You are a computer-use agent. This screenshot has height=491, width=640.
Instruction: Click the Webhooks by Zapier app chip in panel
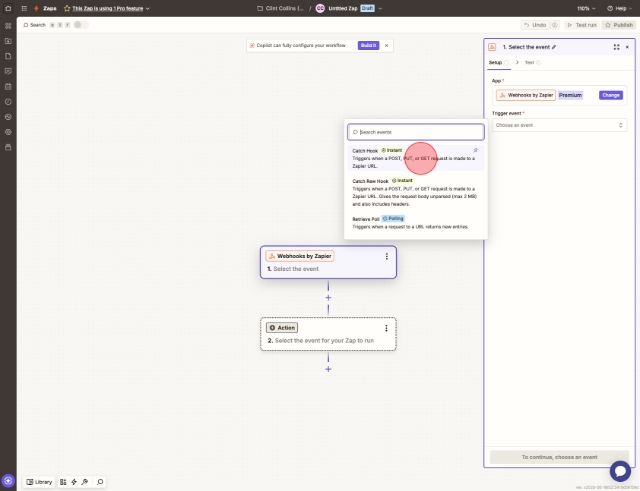click(x=526, y=95)
